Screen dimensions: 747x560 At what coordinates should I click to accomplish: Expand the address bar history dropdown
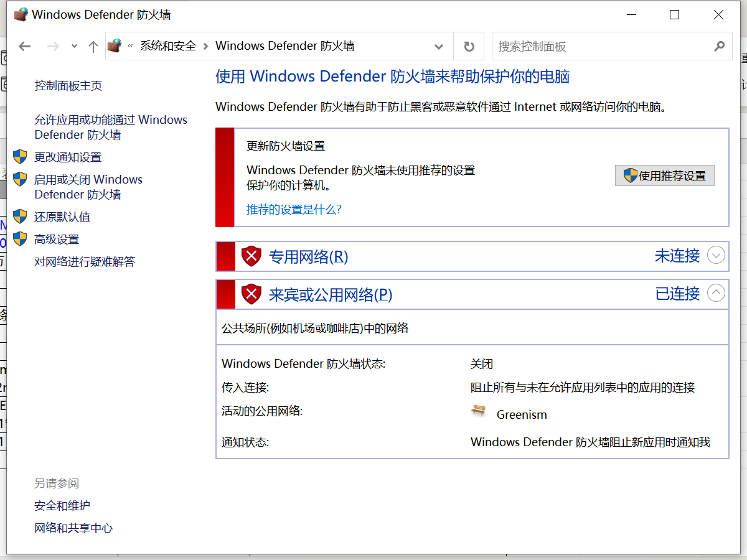coord(439,47)
